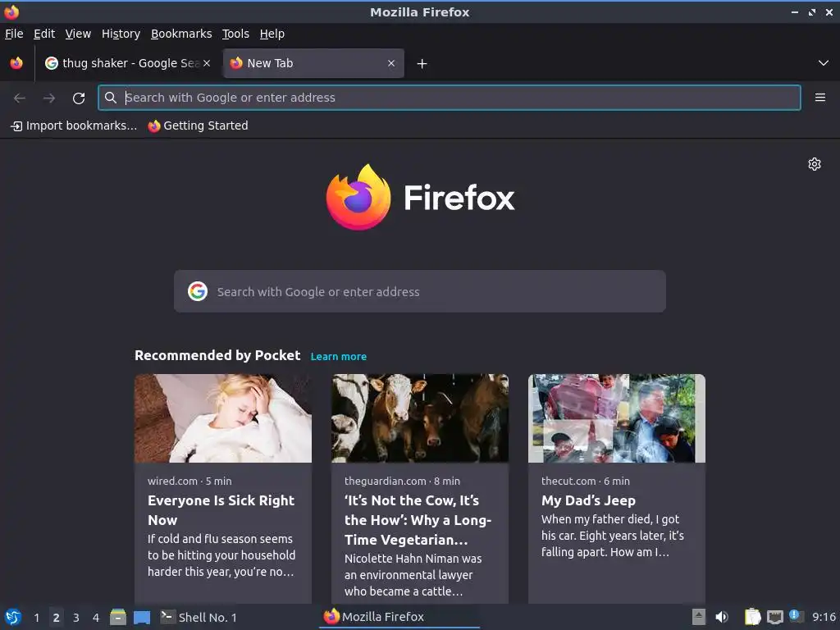
Task: Switch to workspace 1 in taskbar
Action: point(36,618)
